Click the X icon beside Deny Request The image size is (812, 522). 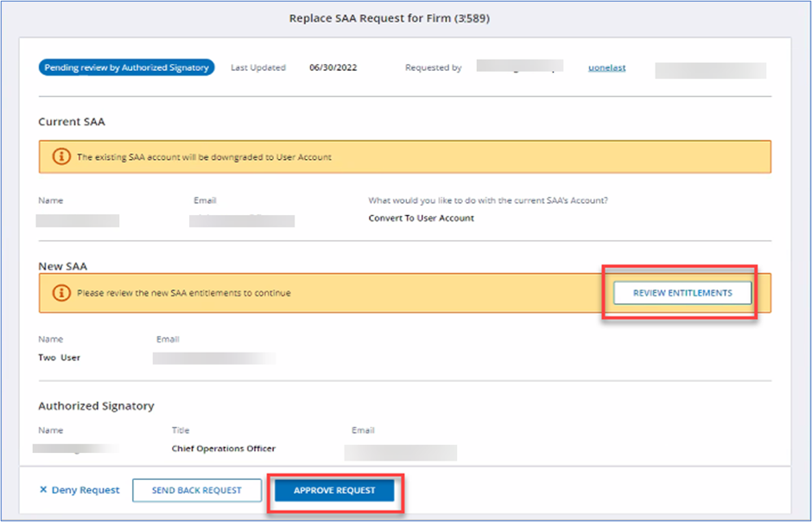pos(43,490)
